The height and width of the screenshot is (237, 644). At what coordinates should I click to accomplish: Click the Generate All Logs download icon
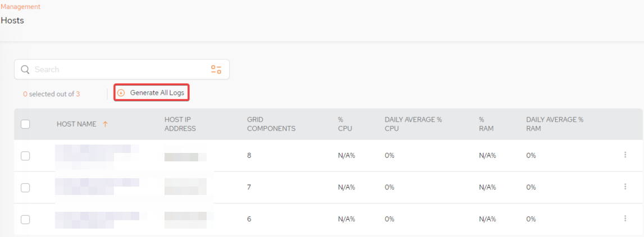point(121,93)
